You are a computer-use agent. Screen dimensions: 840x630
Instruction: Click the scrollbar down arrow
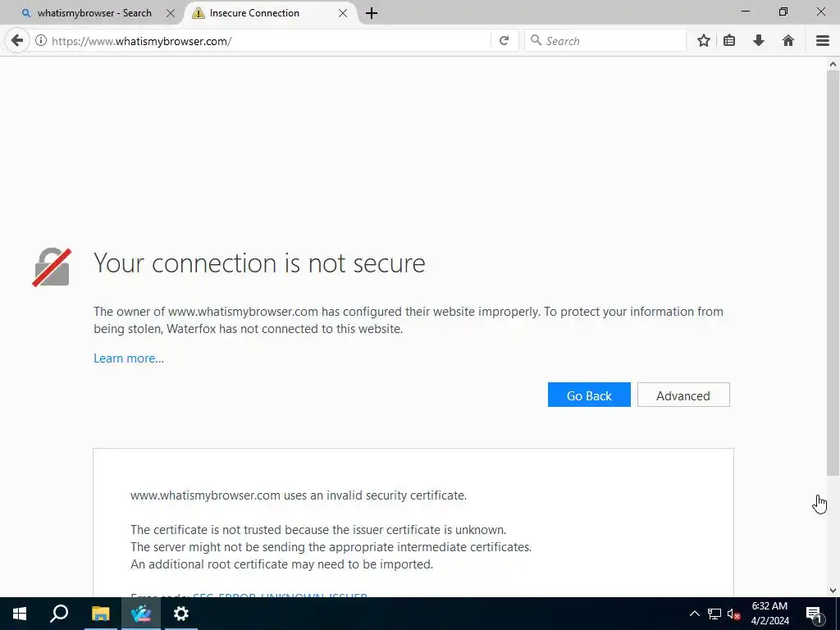(833, 591)
